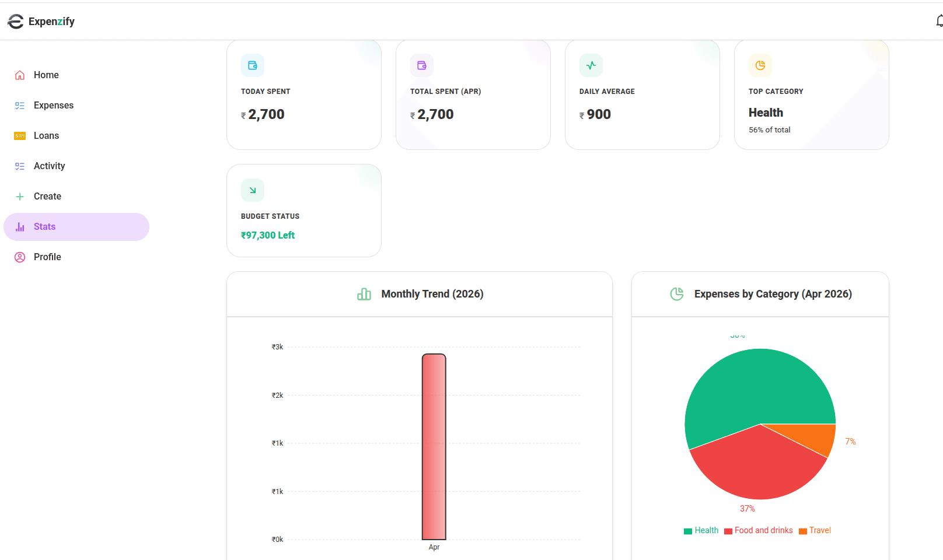Click the pie icon in Top Category card
The image size is (943, 560).
click(760, 65)
